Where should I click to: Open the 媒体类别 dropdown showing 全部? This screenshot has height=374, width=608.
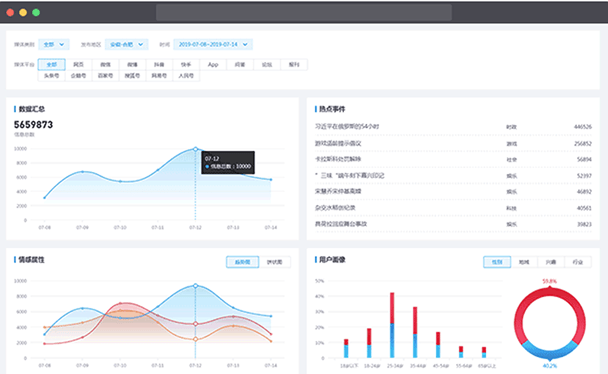coord(54,45)
